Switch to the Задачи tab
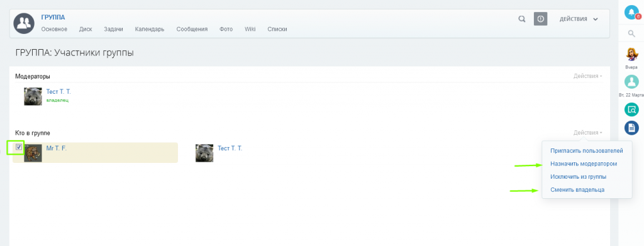This screenshot has height=246, width=644. 113,29
